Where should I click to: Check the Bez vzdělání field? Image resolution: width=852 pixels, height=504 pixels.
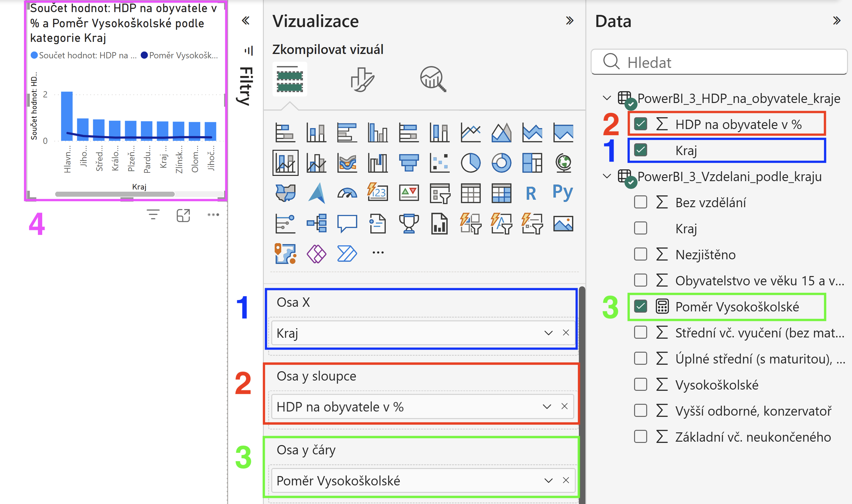(x=640, y=202)
